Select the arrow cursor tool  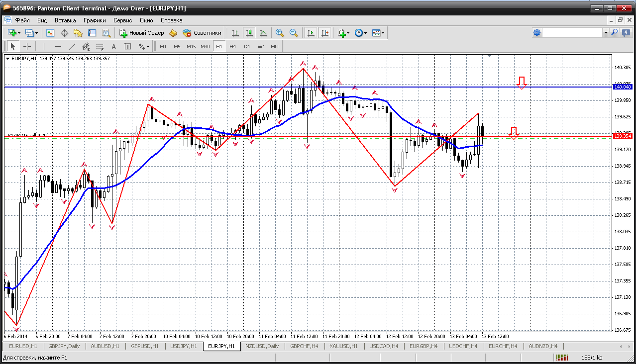pyautogui.click(x=13, y=46)
